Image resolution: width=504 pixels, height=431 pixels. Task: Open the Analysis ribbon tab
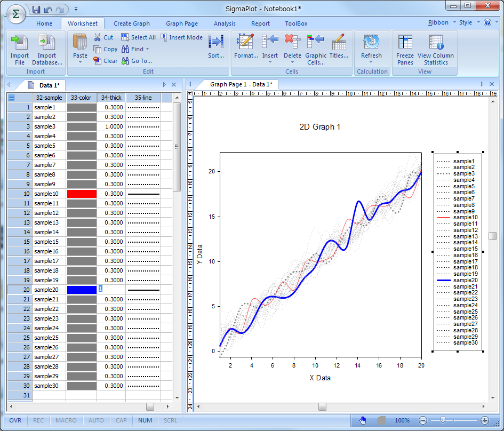point(225,23)
